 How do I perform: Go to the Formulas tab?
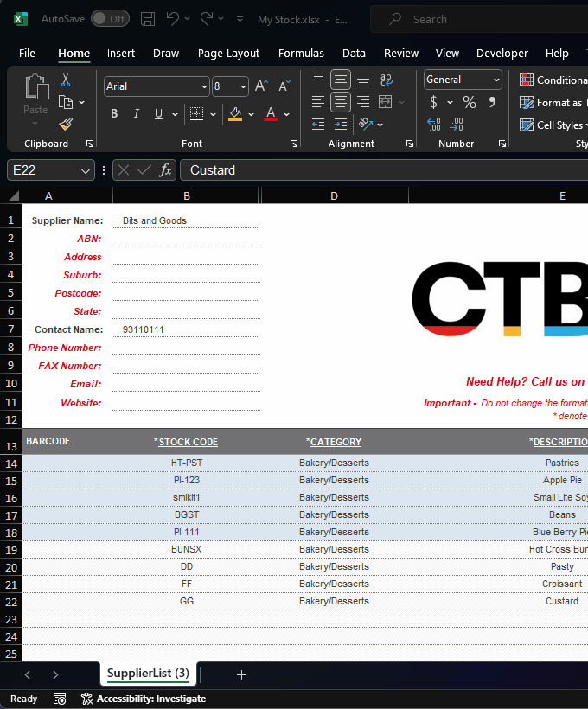tap(301, 54)
